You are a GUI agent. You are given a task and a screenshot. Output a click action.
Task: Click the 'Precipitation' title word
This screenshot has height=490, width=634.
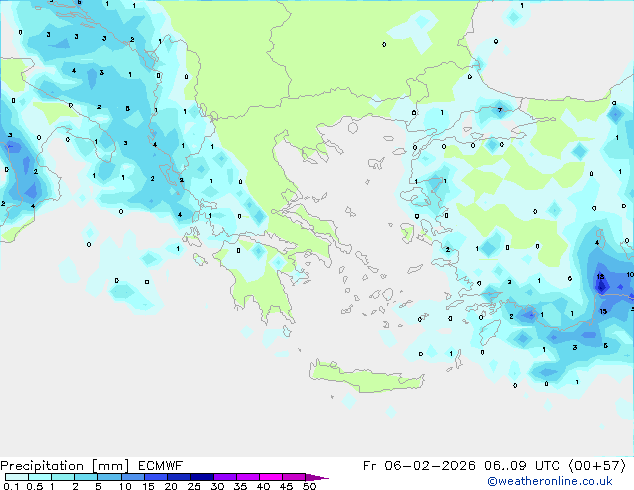click(42, 466)
